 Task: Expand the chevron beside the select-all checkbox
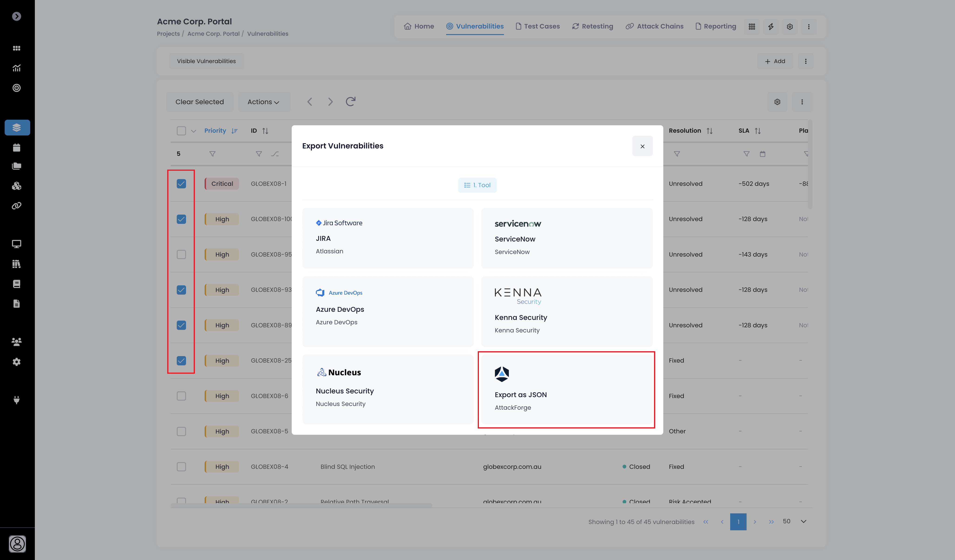pos(194,131)
